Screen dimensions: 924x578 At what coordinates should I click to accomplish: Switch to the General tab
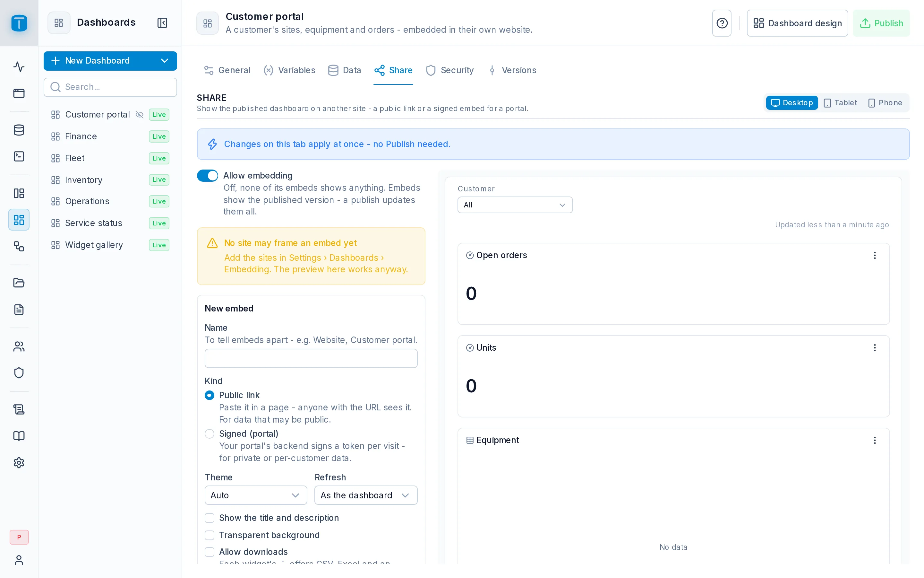pos(227,70)
